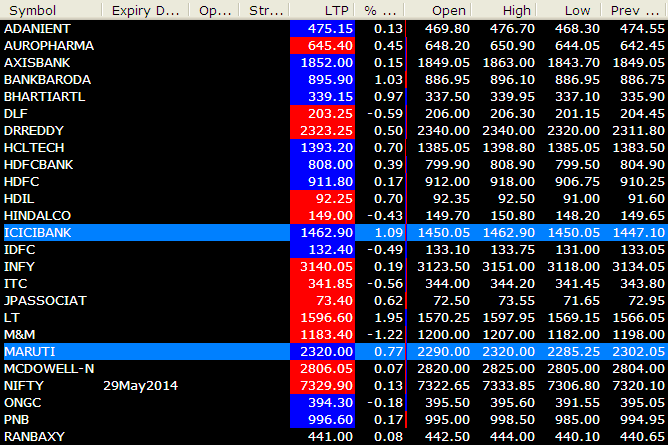Click LT percent change 1.95
Image resolution: width=668 pixels, height=445 pixels.
coord(388,318)
